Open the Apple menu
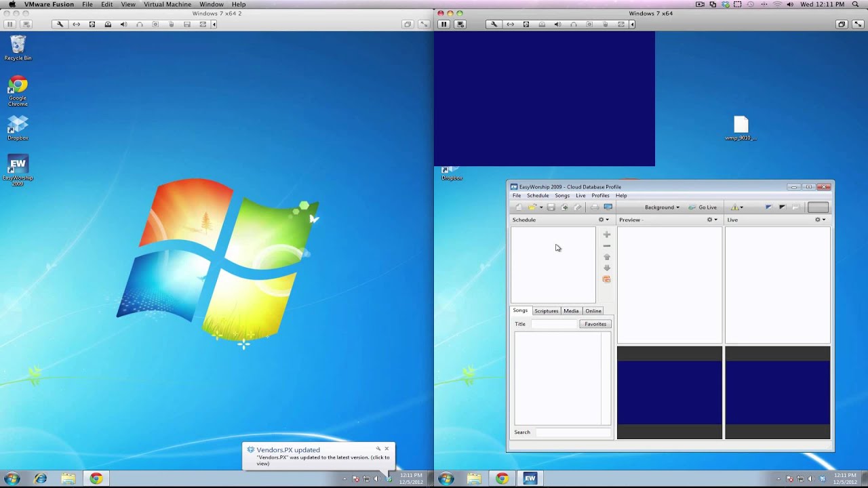Screen dimensions: 868x488 (x=12, y=5)
